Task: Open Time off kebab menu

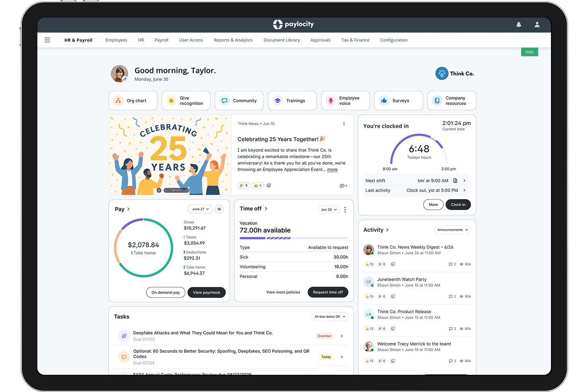Action: 345,210
